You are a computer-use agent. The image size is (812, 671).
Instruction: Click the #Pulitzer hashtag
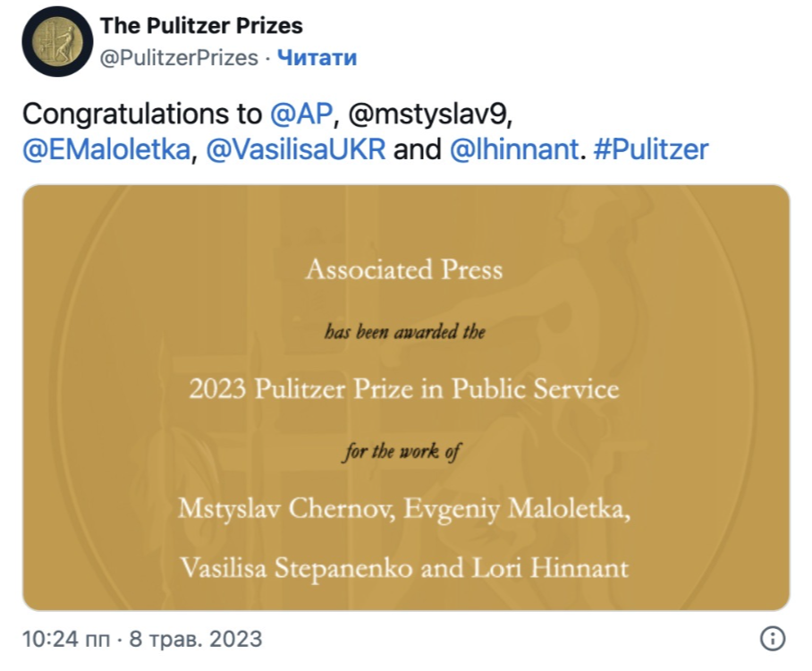[651, 149]
